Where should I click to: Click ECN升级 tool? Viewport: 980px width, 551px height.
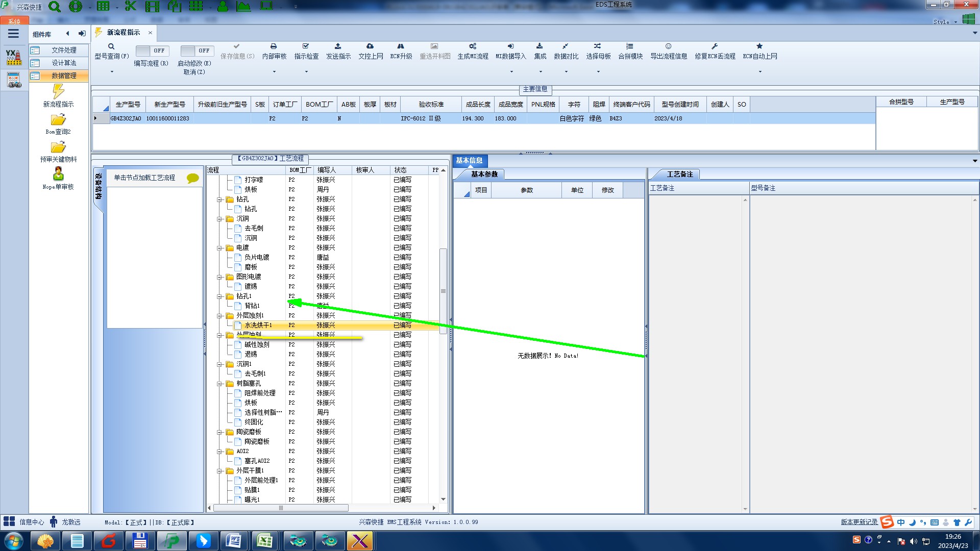401,51
